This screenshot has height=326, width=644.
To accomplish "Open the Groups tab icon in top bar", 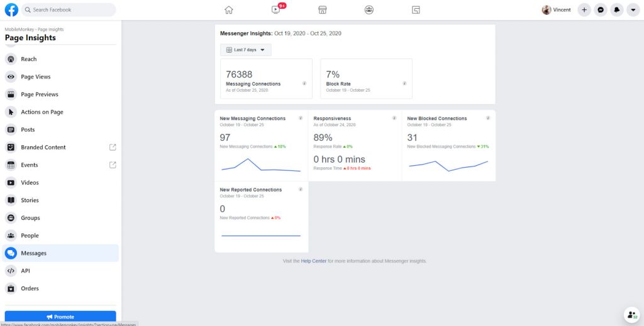I will [x=369, y=10].
